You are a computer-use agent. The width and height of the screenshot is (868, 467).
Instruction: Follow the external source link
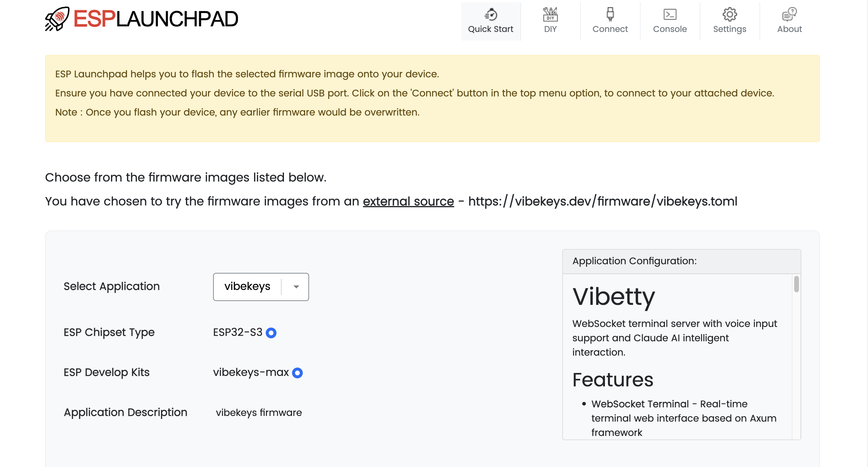tap(408, 201)
